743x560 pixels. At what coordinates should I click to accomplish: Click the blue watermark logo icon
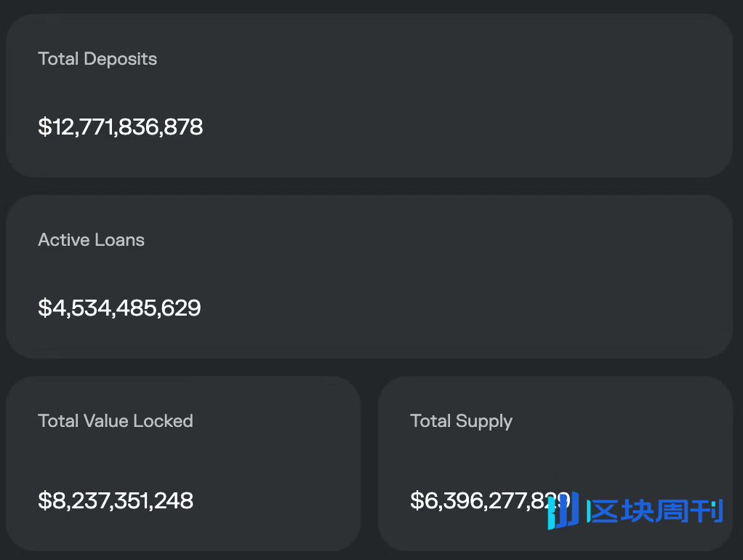[563, 511]
